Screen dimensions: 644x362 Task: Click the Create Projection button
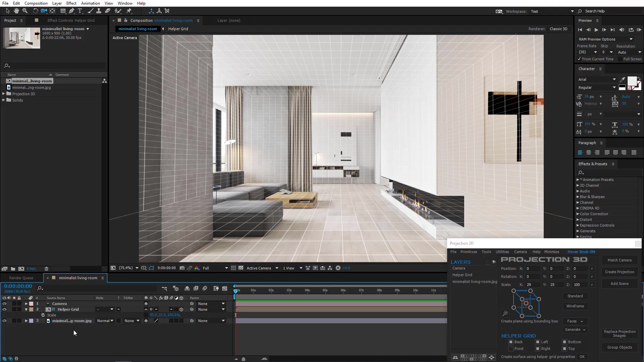(619, 272)
